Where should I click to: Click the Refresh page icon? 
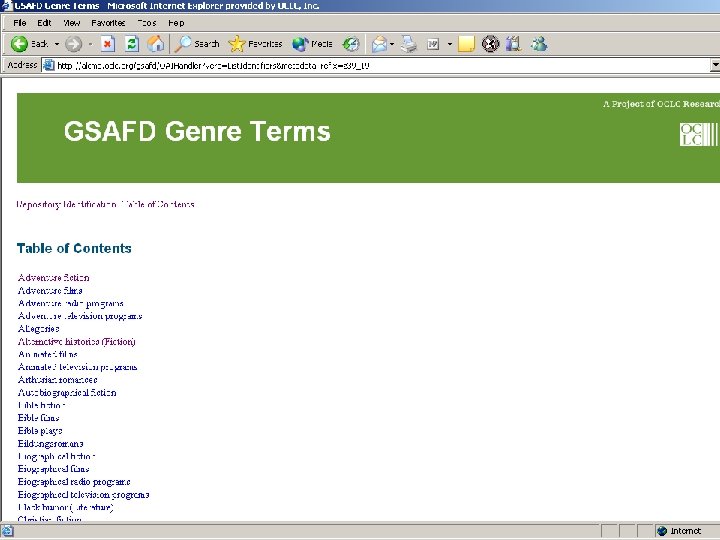[x=132, y=44]
